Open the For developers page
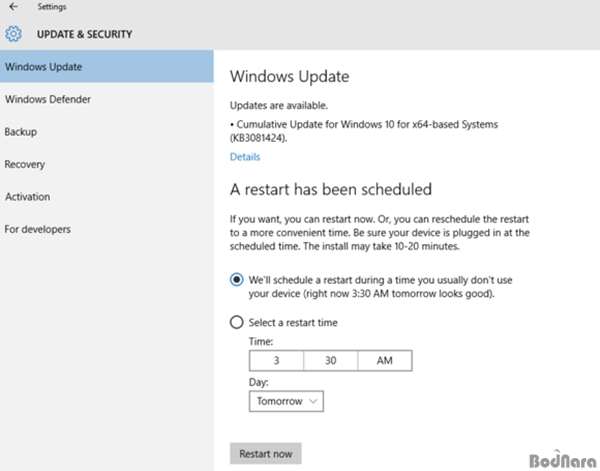The width and height of the screenshot is (600, 471). pos(107,229)
